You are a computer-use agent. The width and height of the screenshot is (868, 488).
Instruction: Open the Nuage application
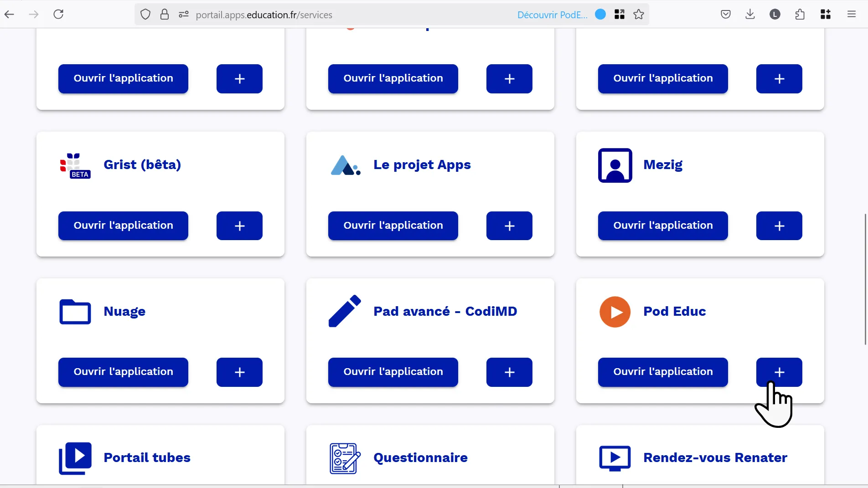pos(123,372)
